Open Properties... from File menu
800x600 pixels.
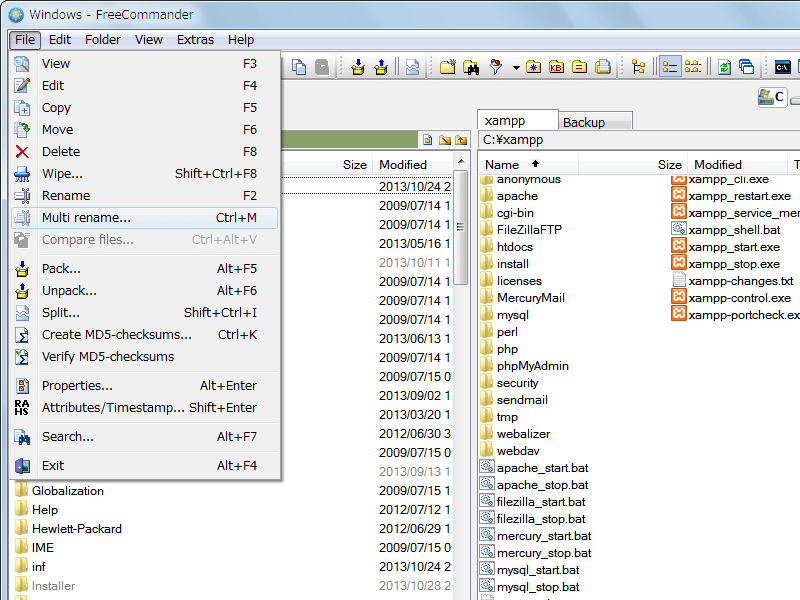145,385
